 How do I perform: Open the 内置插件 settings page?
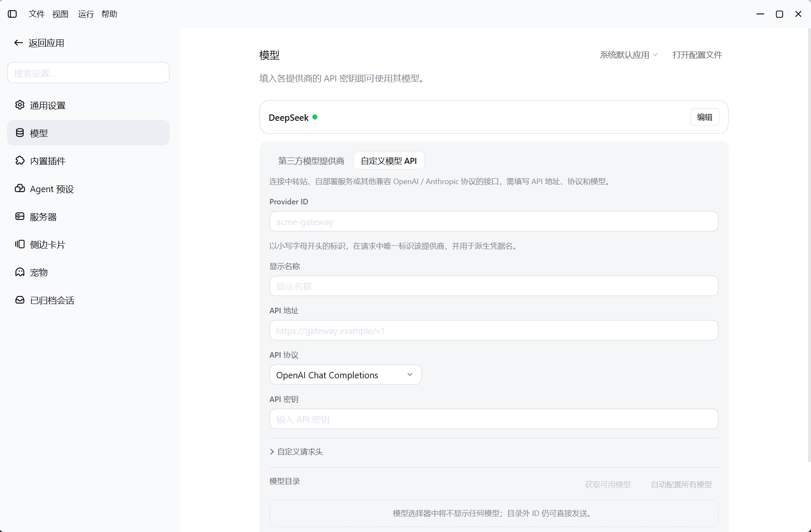pyautogui.click(x=88, y=160)
